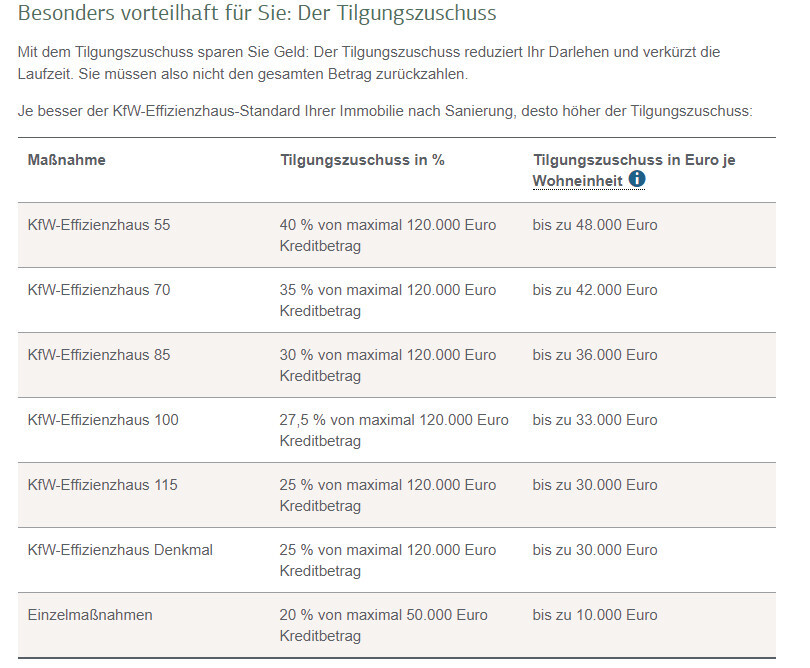Click the KfW-Effizienzhaus 100 row label
810x668 pixels.
[103, 420]
